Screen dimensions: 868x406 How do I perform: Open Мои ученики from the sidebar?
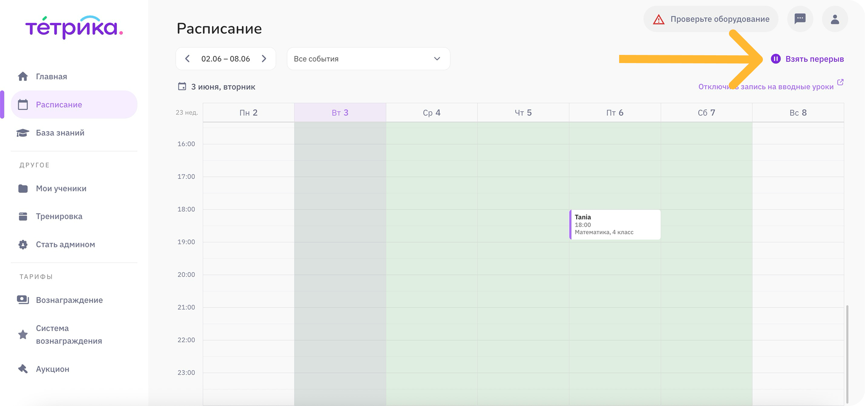[61, 188]
